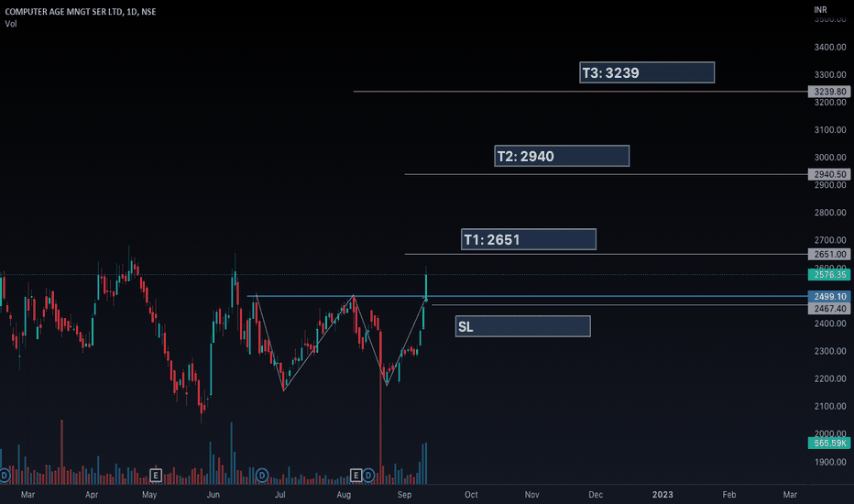Click the Jun label on time axis
Image resolution: width=854 pixels, height=504 pixels.
(213, 495)
